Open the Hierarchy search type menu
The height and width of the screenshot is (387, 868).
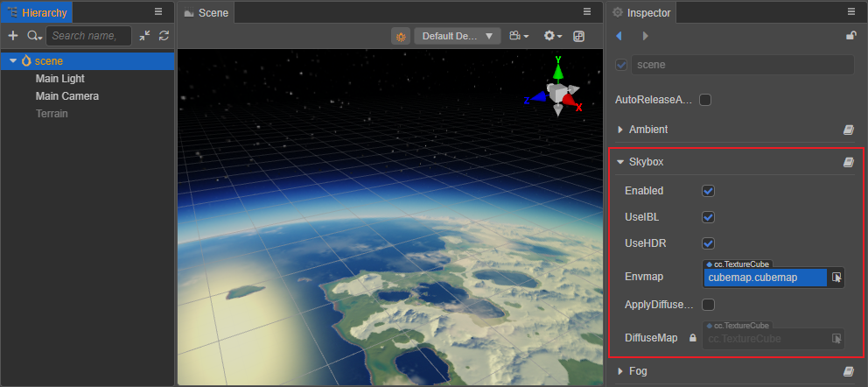pyautogui.click(x=34, y=36)
